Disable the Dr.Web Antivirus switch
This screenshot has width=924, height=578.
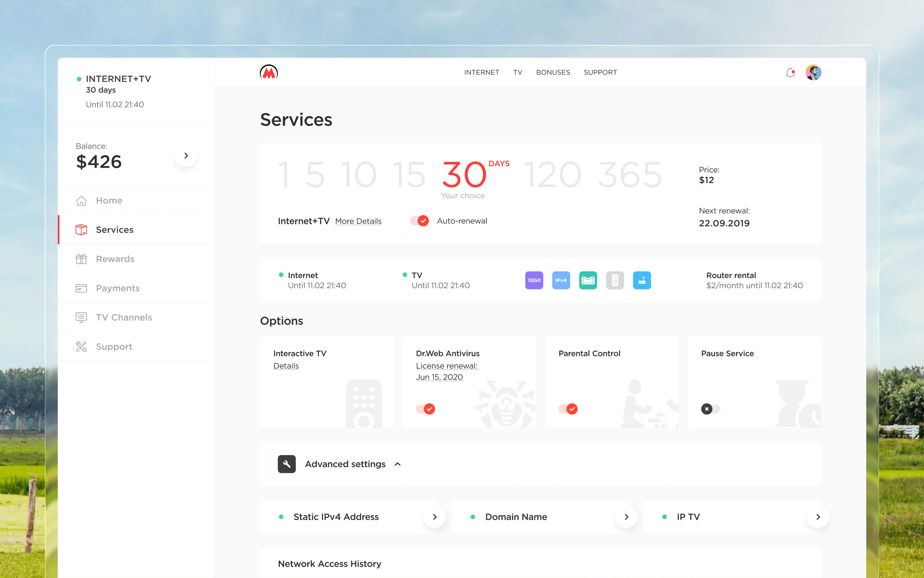coord(425,409)
